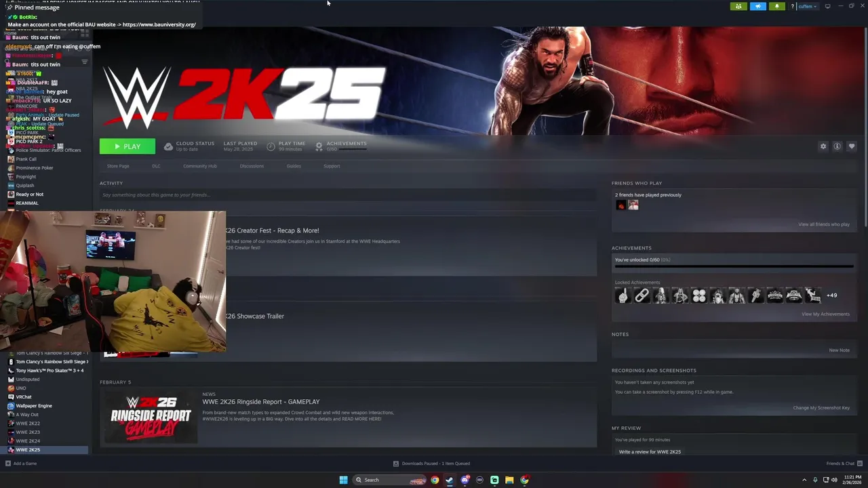Open the Support tab
This screenshot has height=488, width=868.
tap(332, 166)
